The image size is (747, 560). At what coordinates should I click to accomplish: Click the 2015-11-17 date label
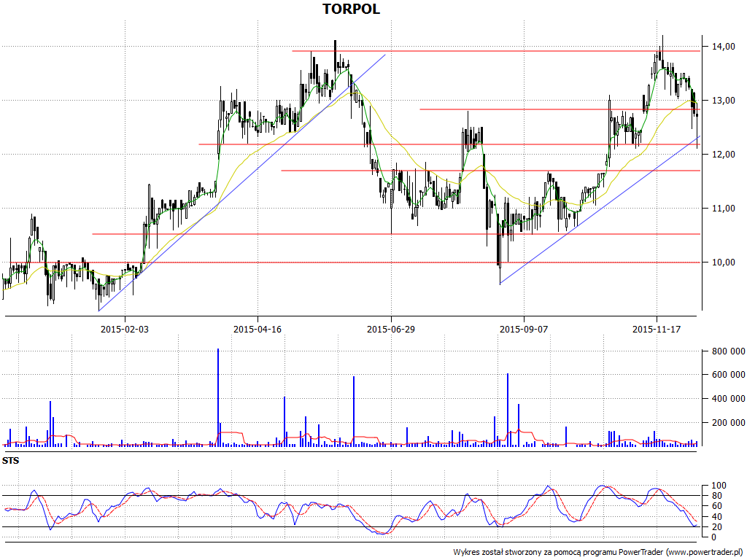[657, 329]
